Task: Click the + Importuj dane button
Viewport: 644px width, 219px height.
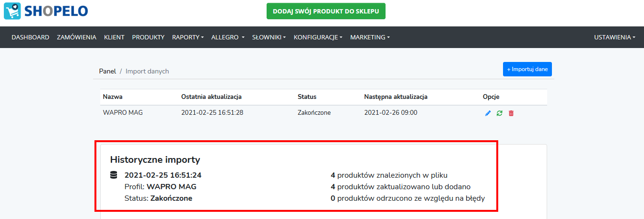Action: (x=527, y=69)
